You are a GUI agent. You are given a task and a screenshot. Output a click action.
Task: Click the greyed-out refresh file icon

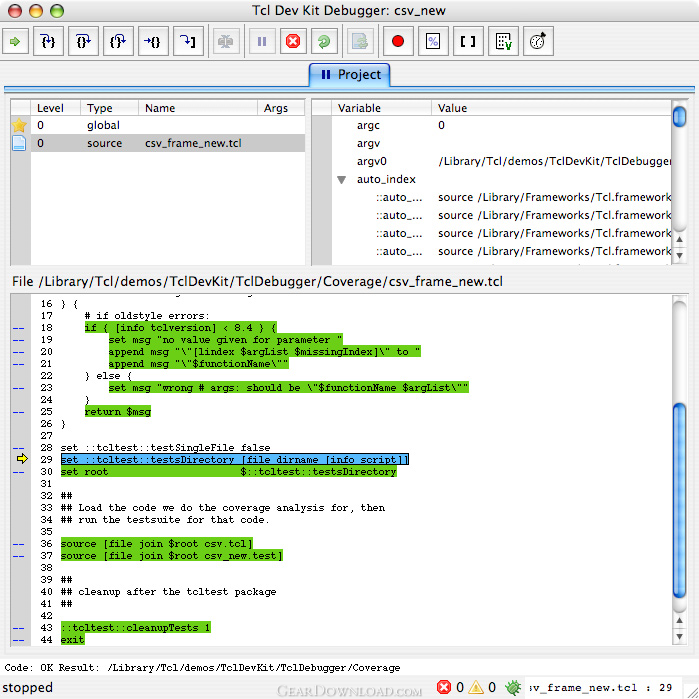pos(360,41)
